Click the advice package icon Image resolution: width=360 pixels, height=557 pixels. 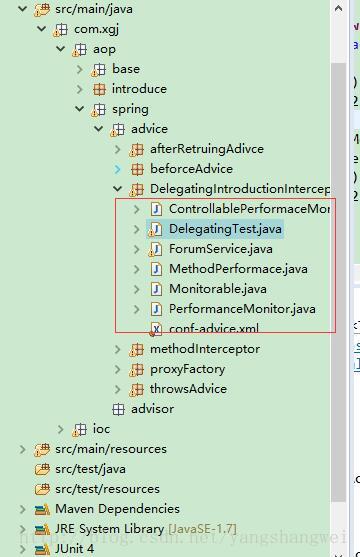point(118,130)
